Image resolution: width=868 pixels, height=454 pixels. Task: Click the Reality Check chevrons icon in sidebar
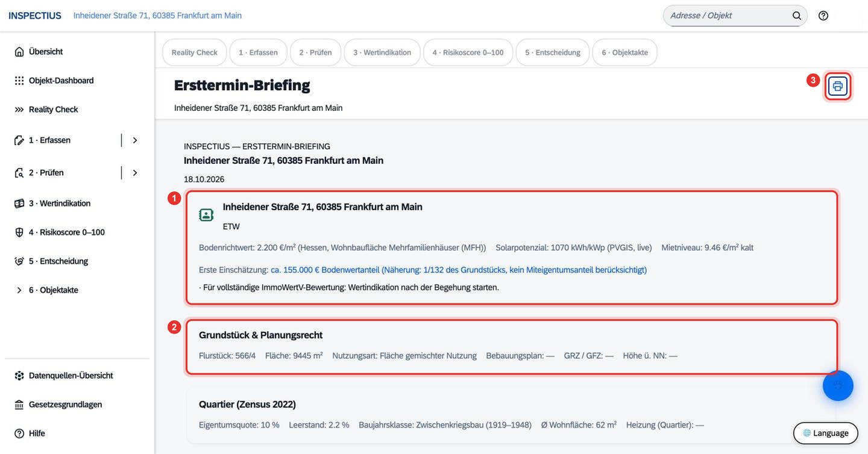point(19,110)
